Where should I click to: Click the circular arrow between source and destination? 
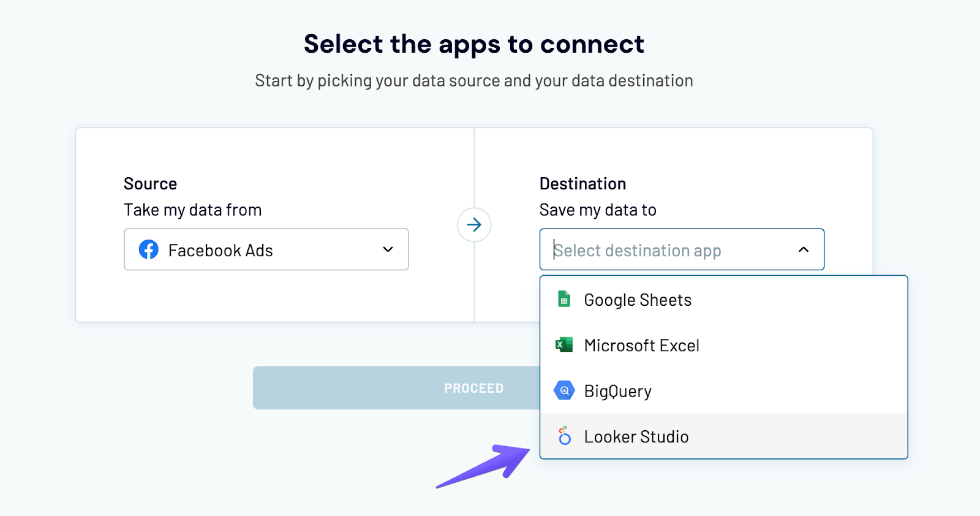coord(474,225)
